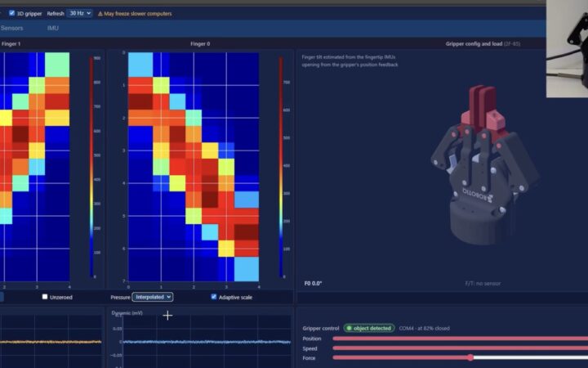Viewport: 588px width, 368px height.
Task: Click the 'F/T: no sensor' status text
Action: coord(483,283)
